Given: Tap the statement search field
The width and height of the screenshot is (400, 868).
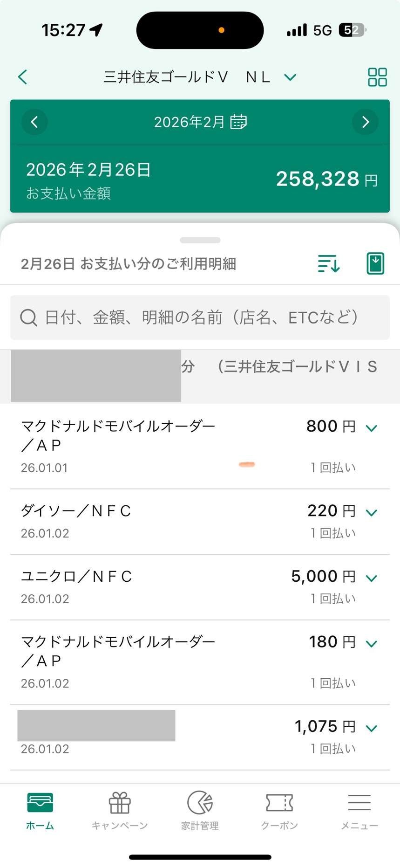Looking at the screenshot, I should pos(200,317).
